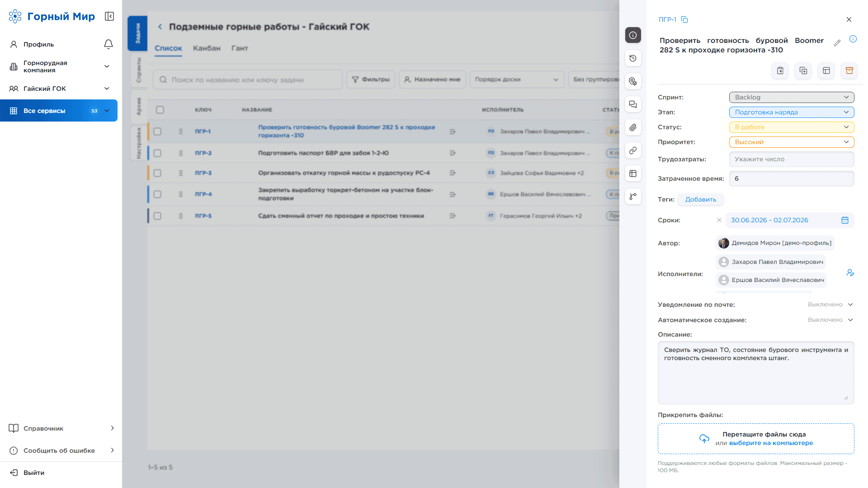
Task: Open comments chat icon
Action: click(633, 104)
